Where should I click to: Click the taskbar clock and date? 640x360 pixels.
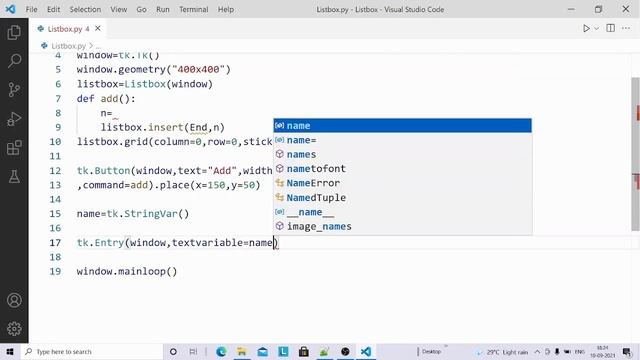pyautogui.click(x=602, y=351)
